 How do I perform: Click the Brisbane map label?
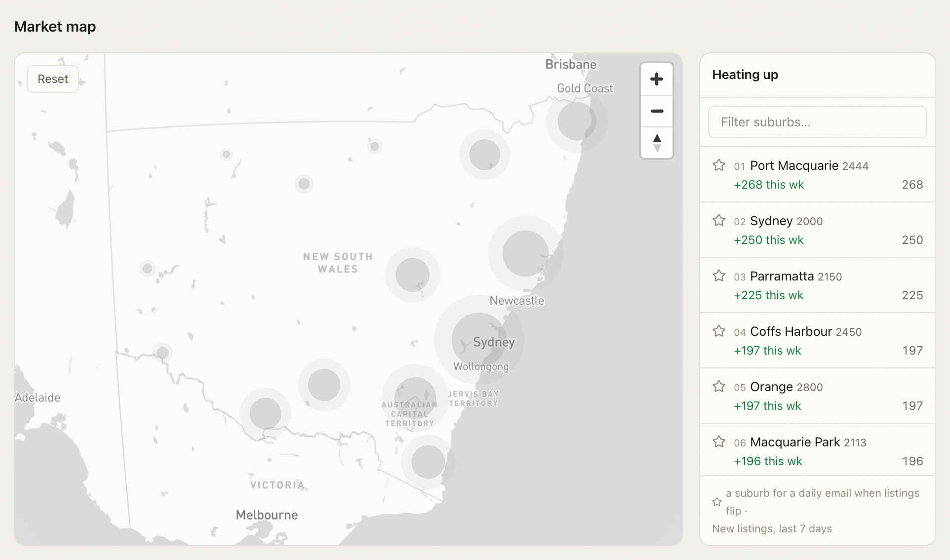[x=571, y=65]
